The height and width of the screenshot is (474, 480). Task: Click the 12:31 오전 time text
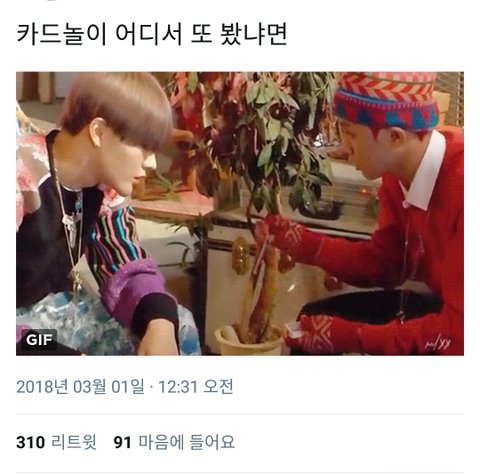[x=196, y=387]
